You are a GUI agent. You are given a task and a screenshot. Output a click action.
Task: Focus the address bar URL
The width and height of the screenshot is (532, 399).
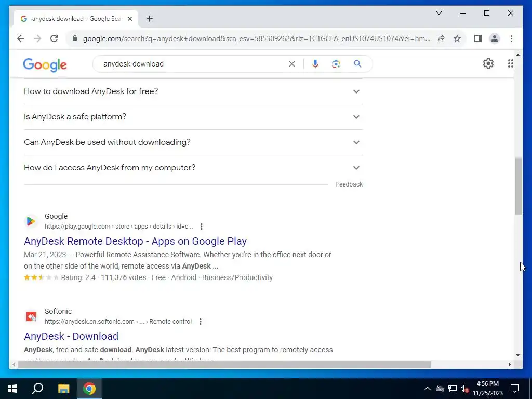point(257,38)
